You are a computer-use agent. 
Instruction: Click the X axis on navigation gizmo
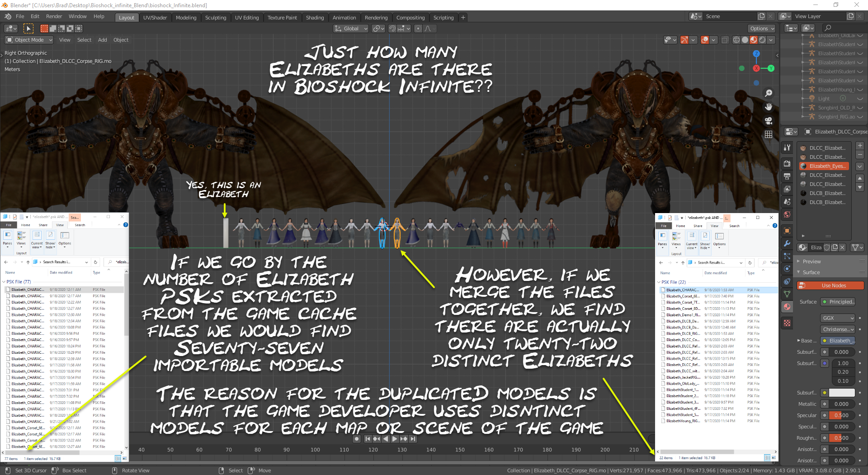(x=756, y=68)
